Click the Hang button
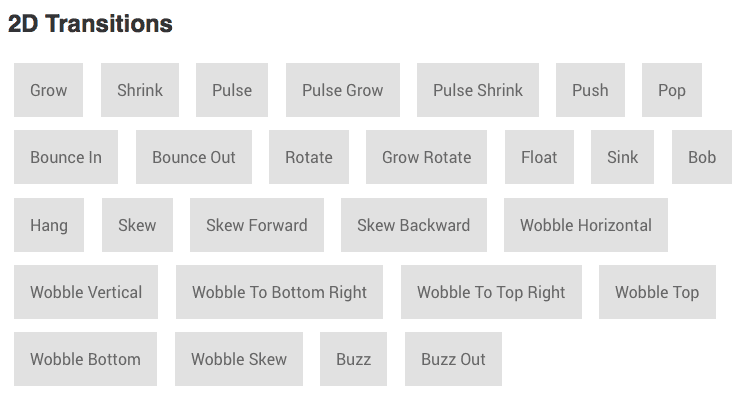The width and height of the screenshot is (744, 407). [48, 225]
